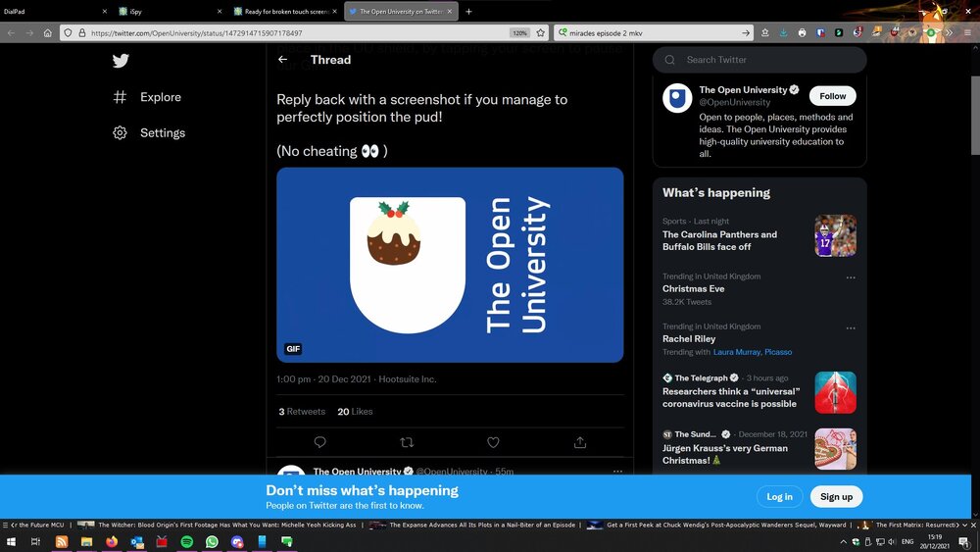Open the Witcher Blood Origin news ticker item
Viewport: 980px width, 552px height.
pyautogui.click(x=227, y=525)
